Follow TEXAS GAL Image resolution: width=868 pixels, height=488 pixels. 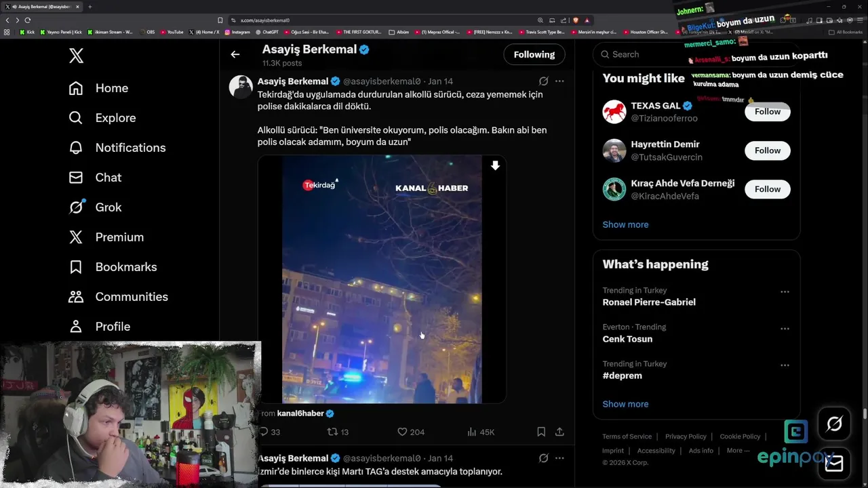tap(768, 112)
